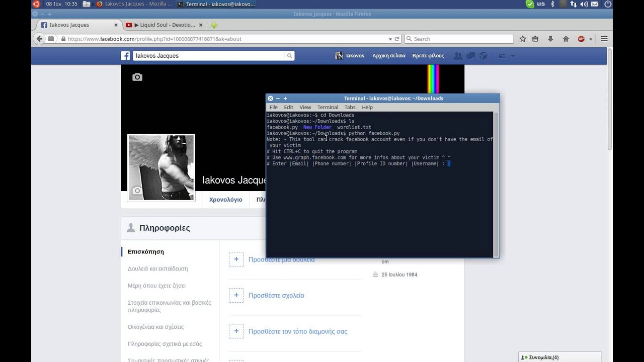
Task: Open 'Αρχική σελίδα' in the Facebook bar
Action: pyautogui.click(x=389, y=56)
